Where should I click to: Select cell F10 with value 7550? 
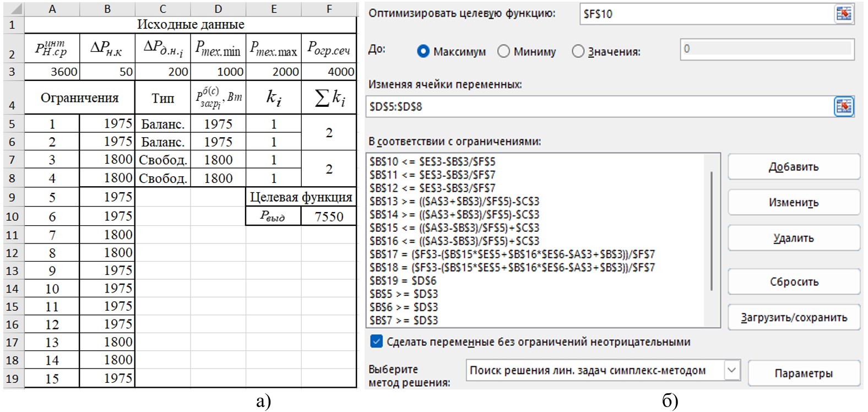coord(329,216)
